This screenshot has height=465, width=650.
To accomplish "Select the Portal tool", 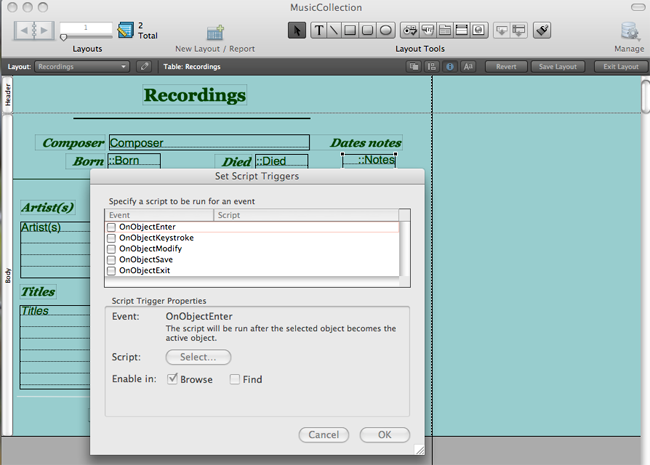I will pos(461,31).
